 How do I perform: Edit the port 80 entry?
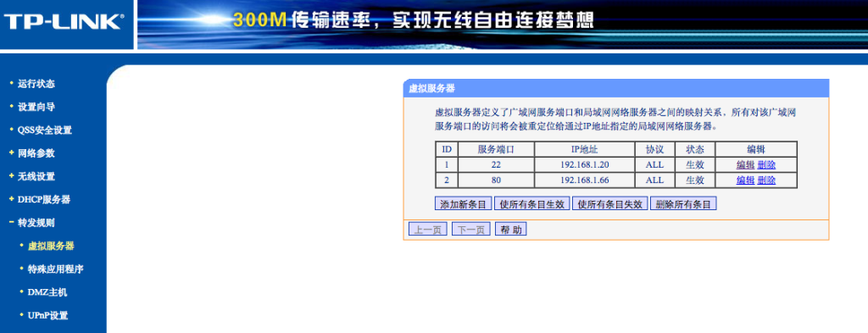pos(745,180)
